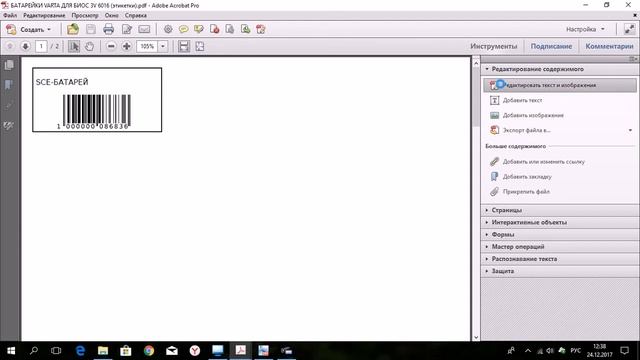
Task: Click the page number input field
Action: coord(41,46)
